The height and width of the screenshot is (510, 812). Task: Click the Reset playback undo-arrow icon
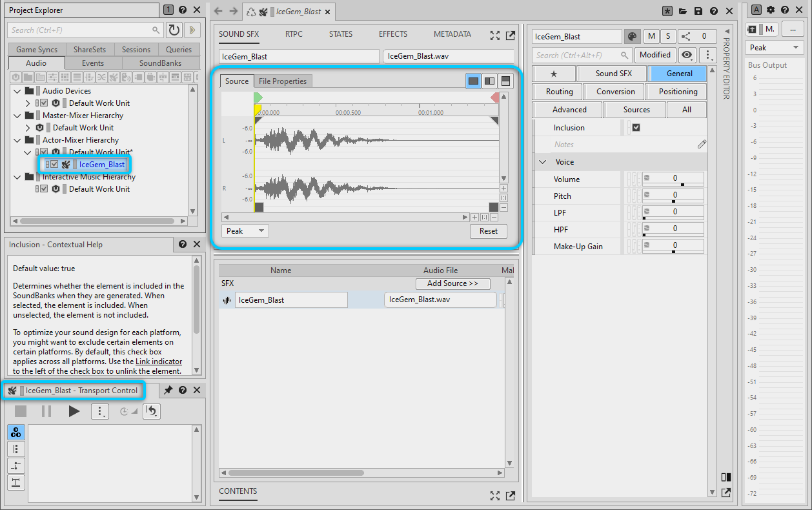152,411
